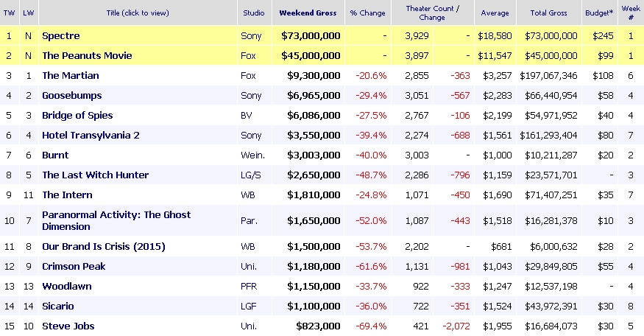Open the Sicario title link

58,307
